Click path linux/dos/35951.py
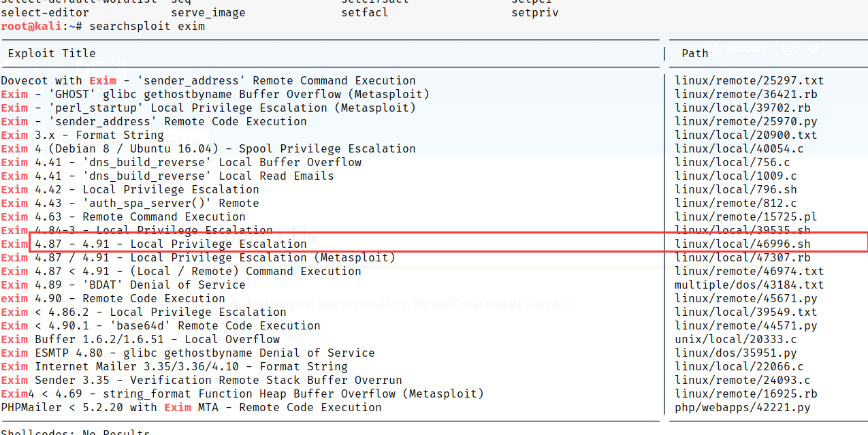The width and height of the screenshot is (868, 435). [736, 353]
